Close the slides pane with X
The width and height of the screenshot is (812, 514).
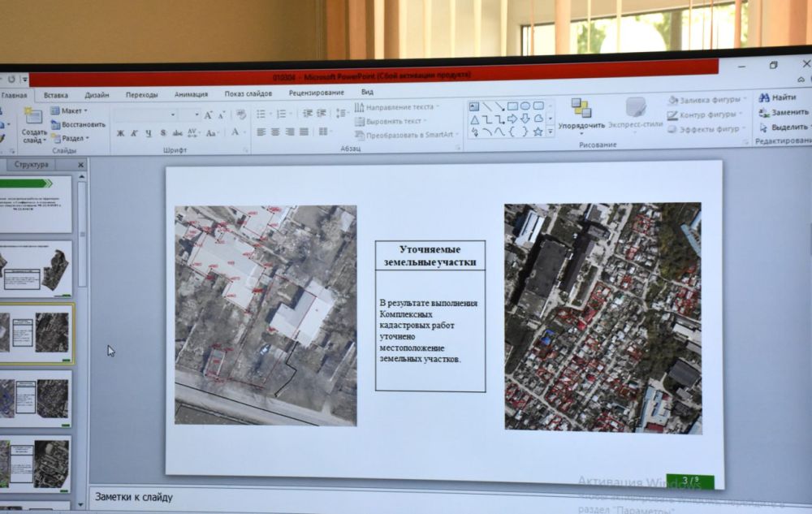tap(80, 165)
